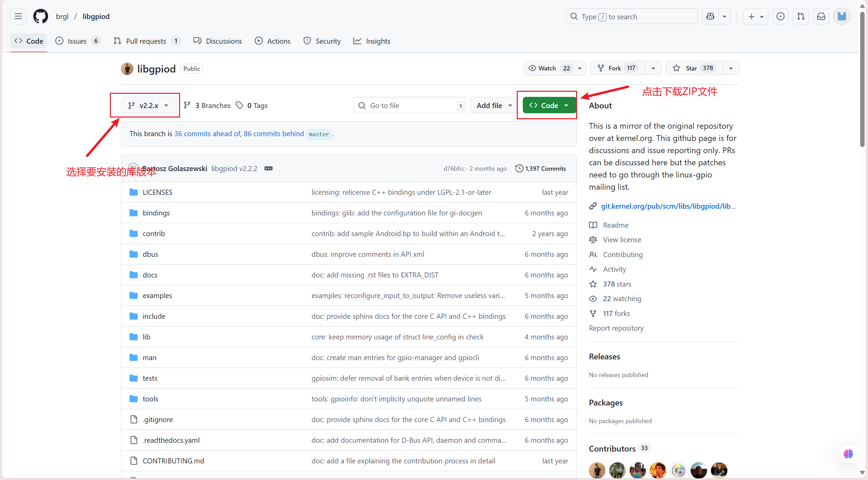Open the include folder
868x480 pixels.
click(154, 316)
